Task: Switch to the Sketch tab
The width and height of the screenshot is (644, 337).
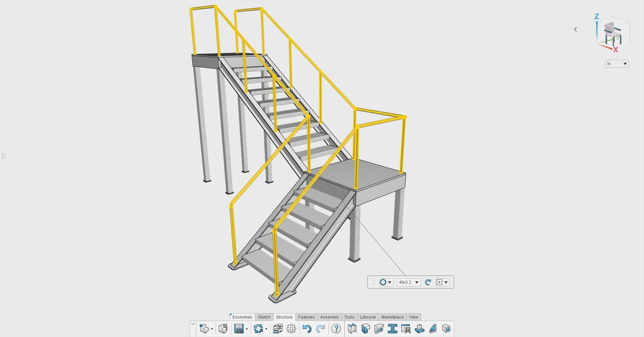Action: (x=264, y=317)
